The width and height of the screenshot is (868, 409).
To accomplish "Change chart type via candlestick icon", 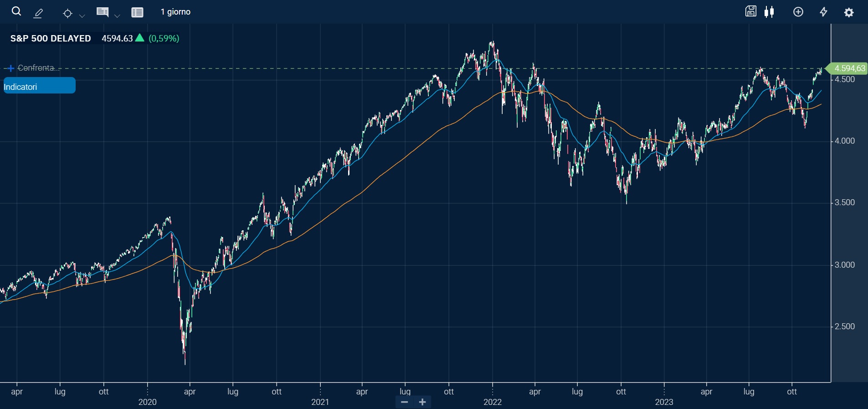I will (769, 12).
